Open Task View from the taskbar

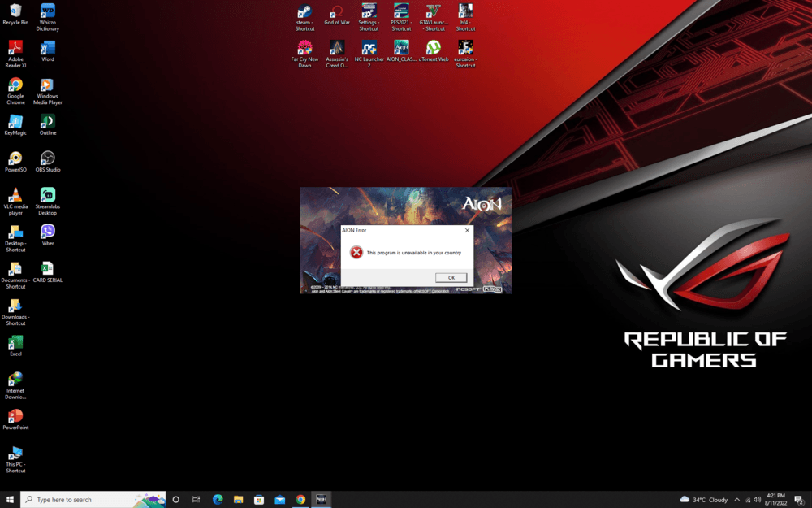pos(197,500)
